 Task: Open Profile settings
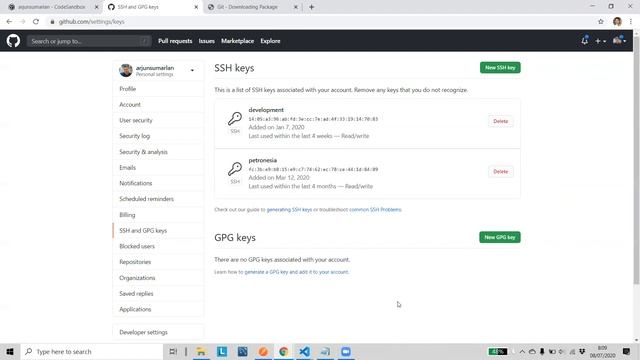(x=158, y=89)
